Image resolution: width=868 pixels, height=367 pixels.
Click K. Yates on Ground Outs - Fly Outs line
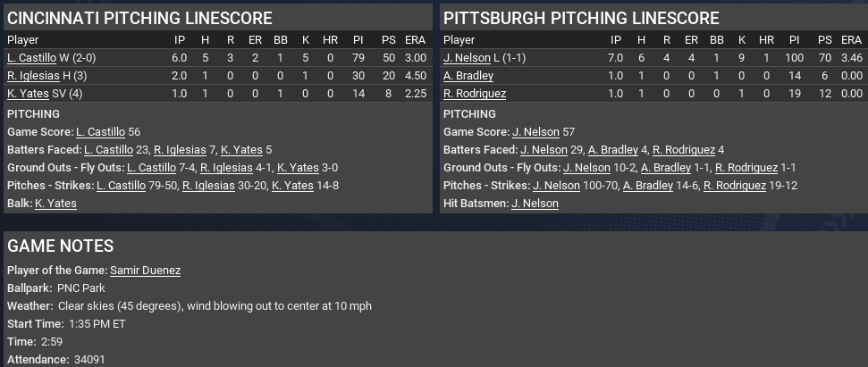299,168
